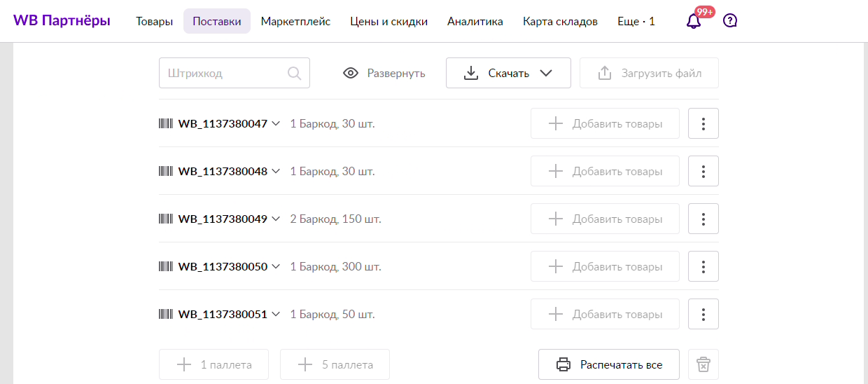The width and height of the screenshot is (868, 384).
Task: Click Загрузить файл button
Action: (x=649, y=73)
